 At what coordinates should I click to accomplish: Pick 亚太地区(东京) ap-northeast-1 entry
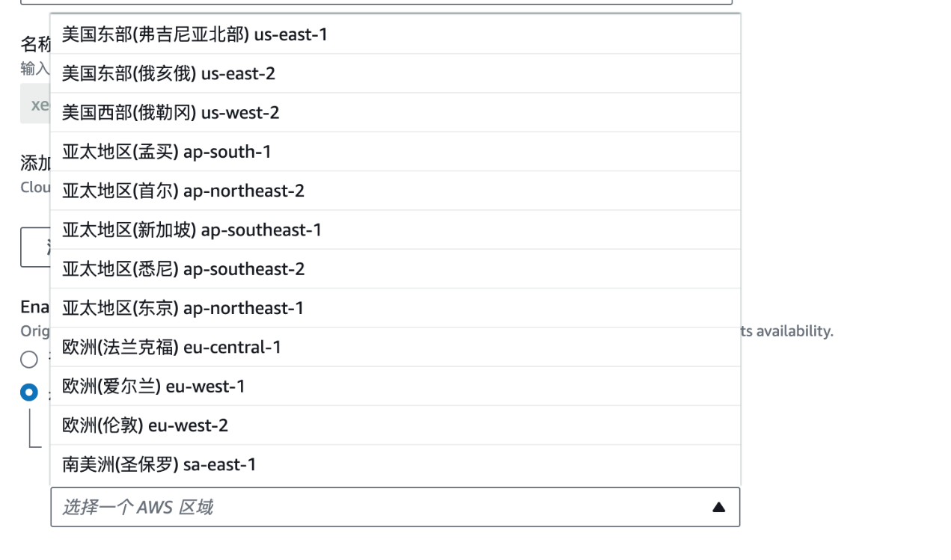click(395, 308)
